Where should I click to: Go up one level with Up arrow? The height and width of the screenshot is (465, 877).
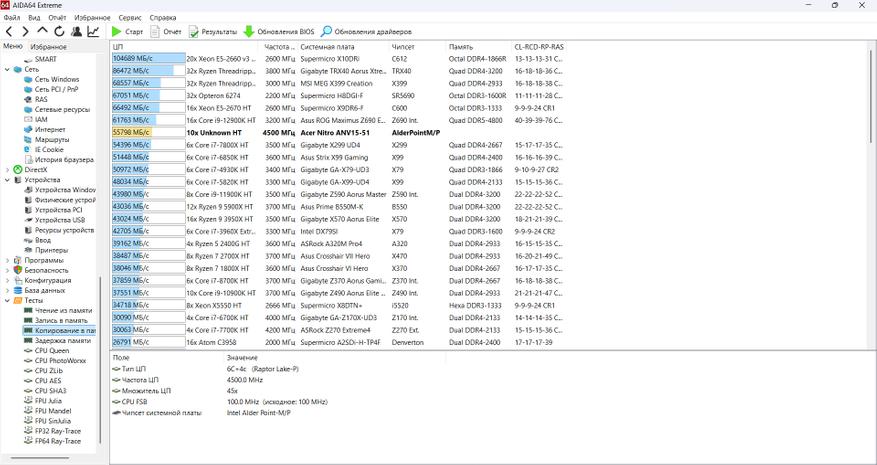point(42,31)
